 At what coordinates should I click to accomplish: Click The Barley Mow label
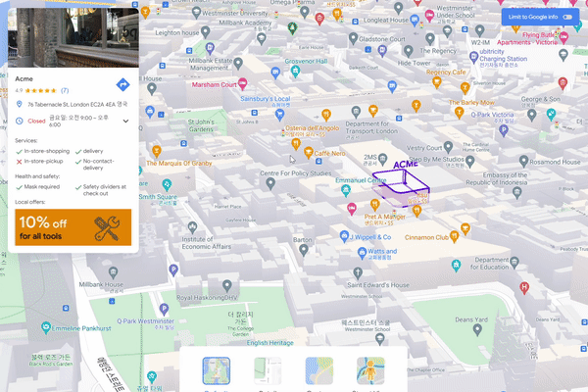[x=471, y=102]
